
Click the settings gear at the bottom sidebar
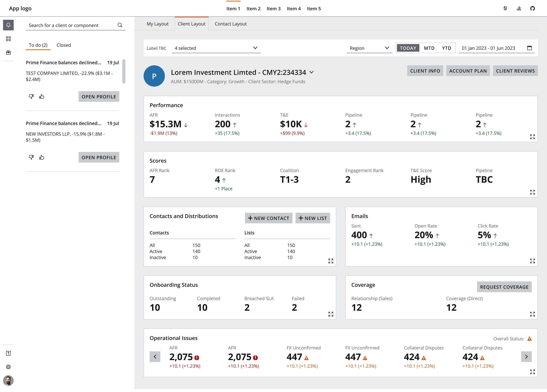point(8,367)
